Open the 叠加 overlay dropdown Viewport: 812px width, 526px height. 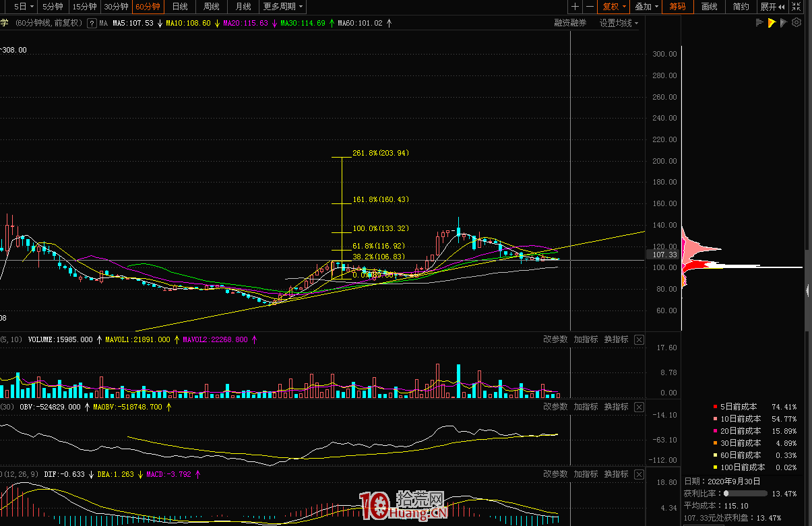click(646, 7)
